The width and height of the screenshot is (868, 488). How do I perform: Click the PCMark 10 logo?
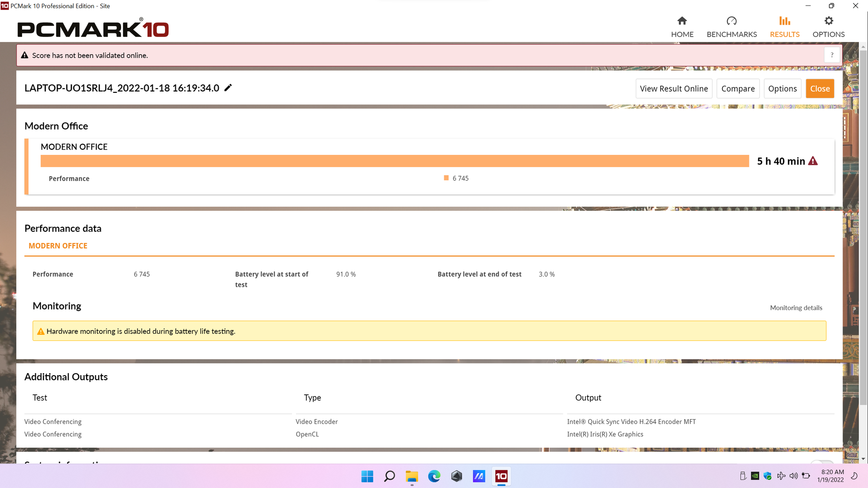(93, 28)
